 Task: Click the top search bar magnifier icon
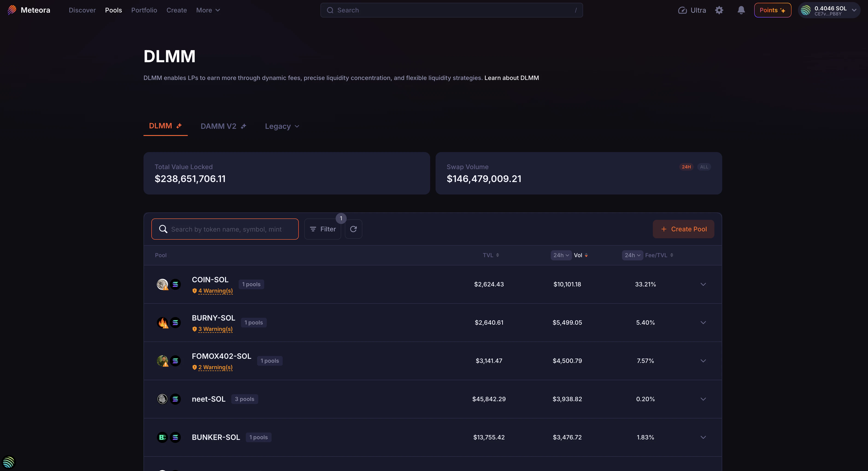[330, 10]
